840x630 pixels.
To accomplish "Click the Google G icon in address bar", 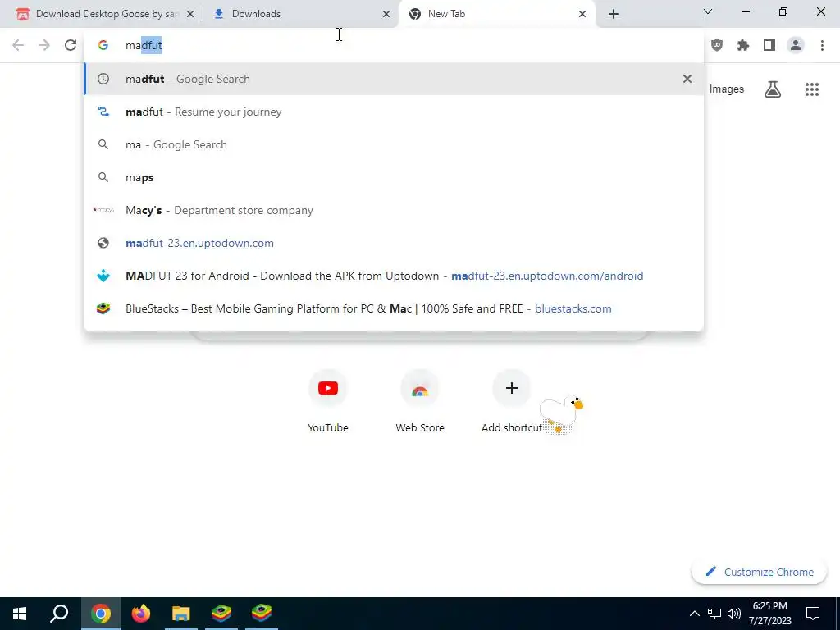I will tap(103, 46).
